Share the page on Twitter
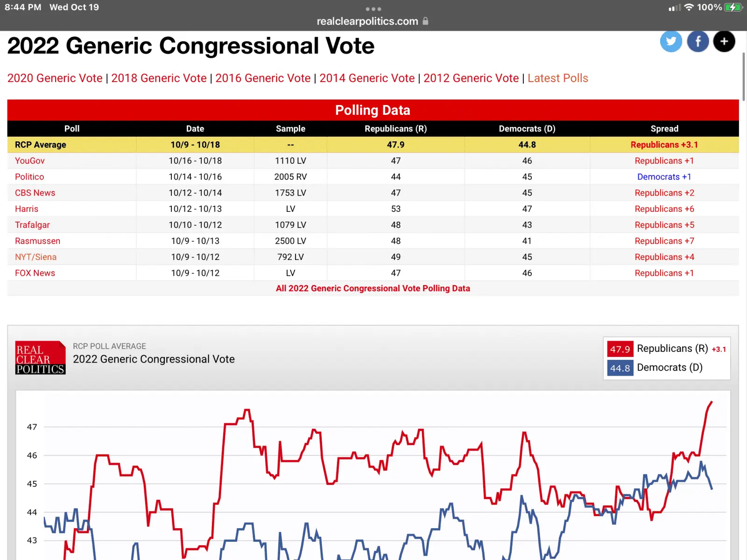 pos(671,42)
